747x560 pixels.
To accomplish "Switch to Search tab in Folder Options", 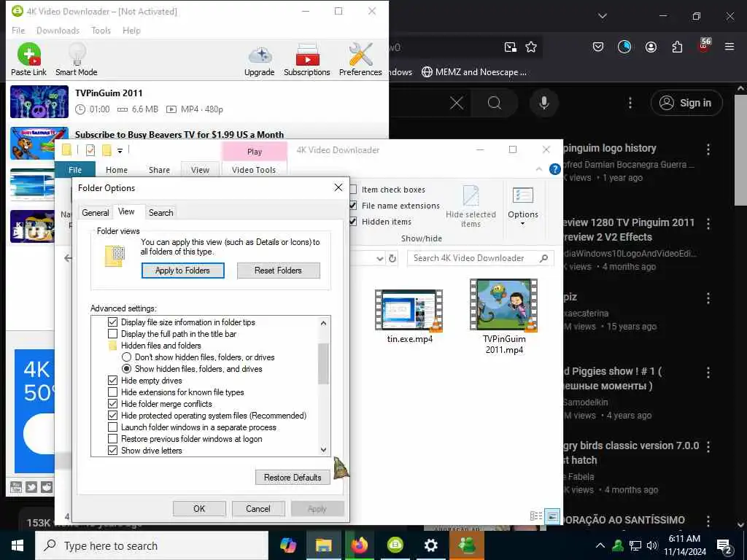I will 160,212.
